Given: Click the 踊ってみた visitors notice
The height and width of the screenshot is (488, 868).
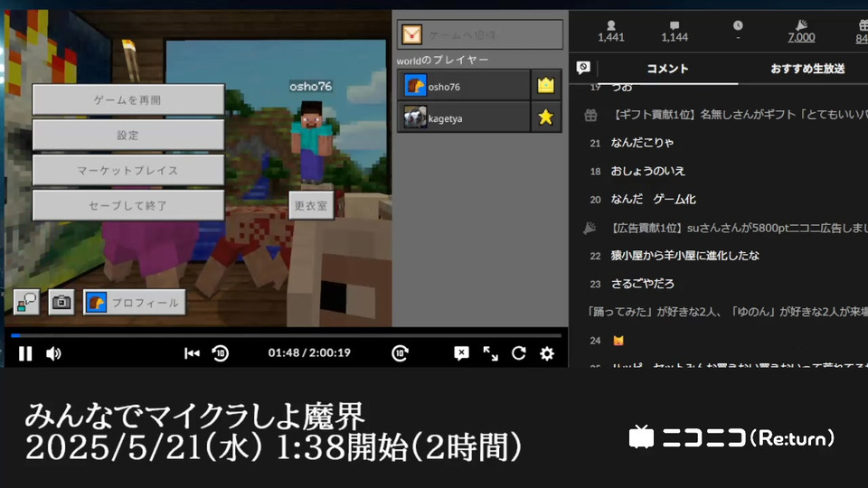Looking at the screenshot, I should [725, 312].
